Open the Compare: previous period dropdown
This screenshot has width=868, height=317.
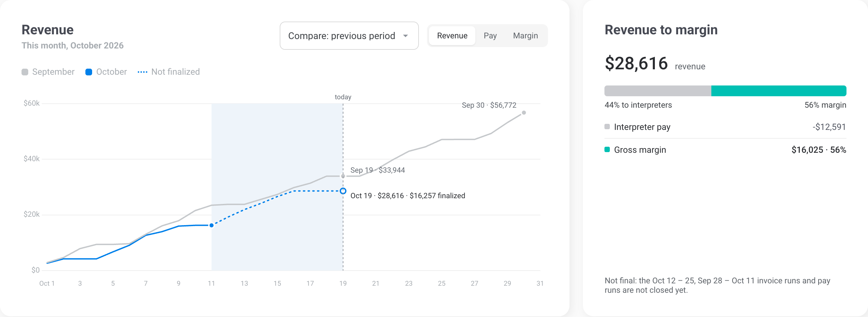click(x=349, y=36)
